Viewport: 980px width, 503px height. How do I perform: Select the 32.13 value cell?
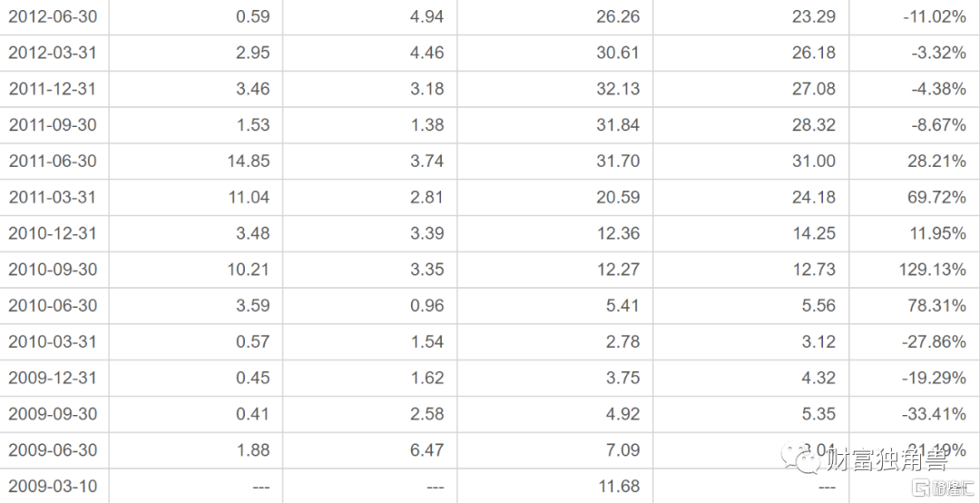tap(555, 89)
